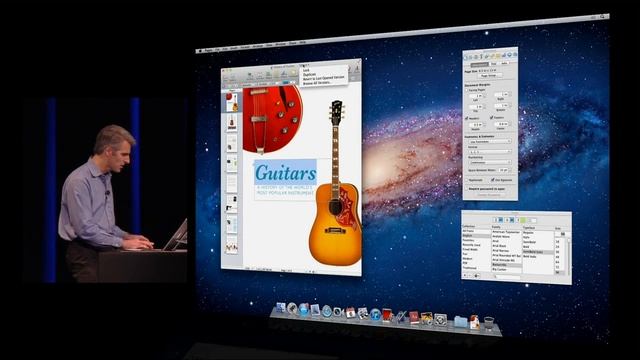Choose Duplicate from the title menu

309,74
